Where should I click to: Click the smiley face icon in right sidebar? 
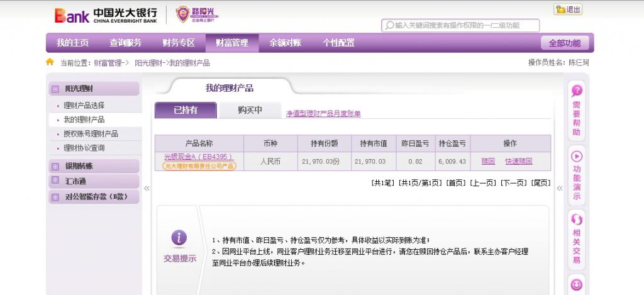576,285
